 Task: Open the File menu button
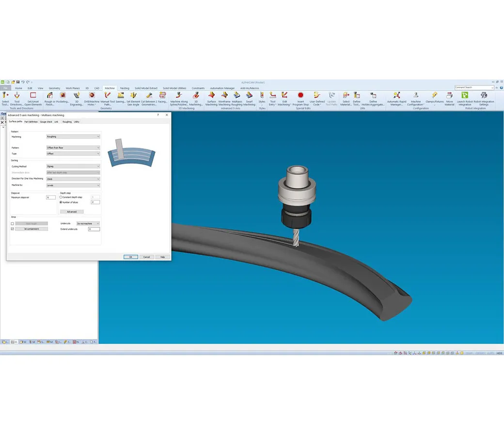coord(5,88)
